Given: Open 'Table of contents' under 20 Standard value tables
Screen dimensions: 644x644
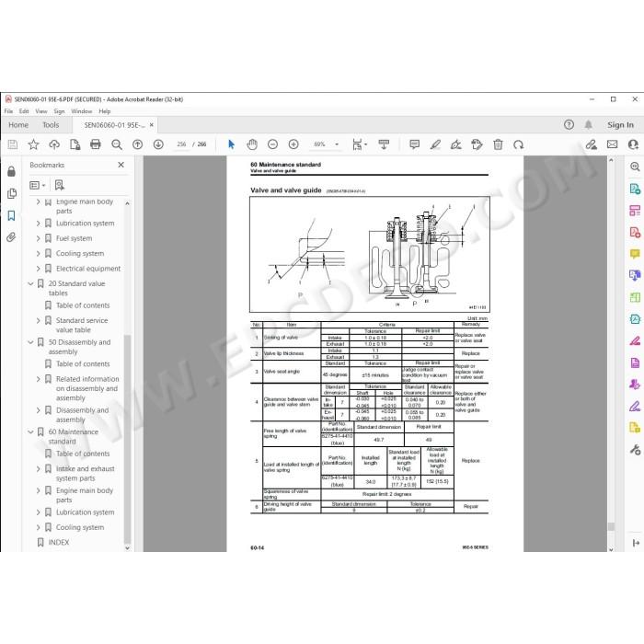Looking at the screenshot, I should tap(83, 305).
